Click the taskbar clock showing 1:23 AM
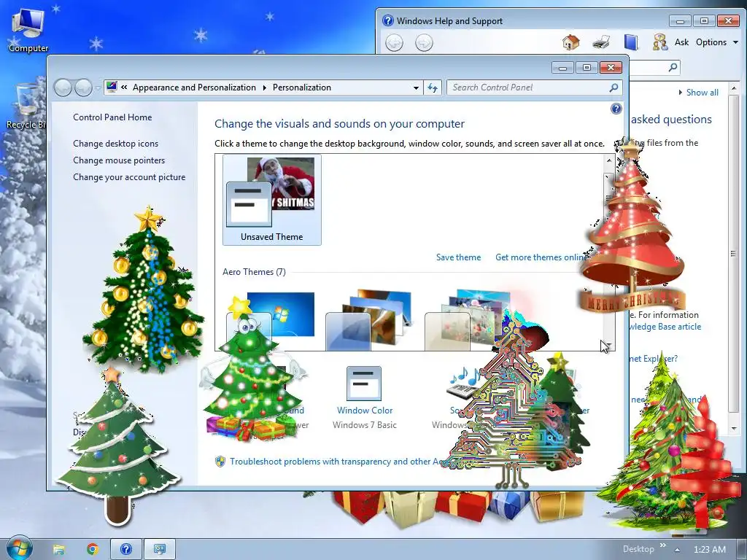Viewport: 747px width, 560px height. [709, 550]
